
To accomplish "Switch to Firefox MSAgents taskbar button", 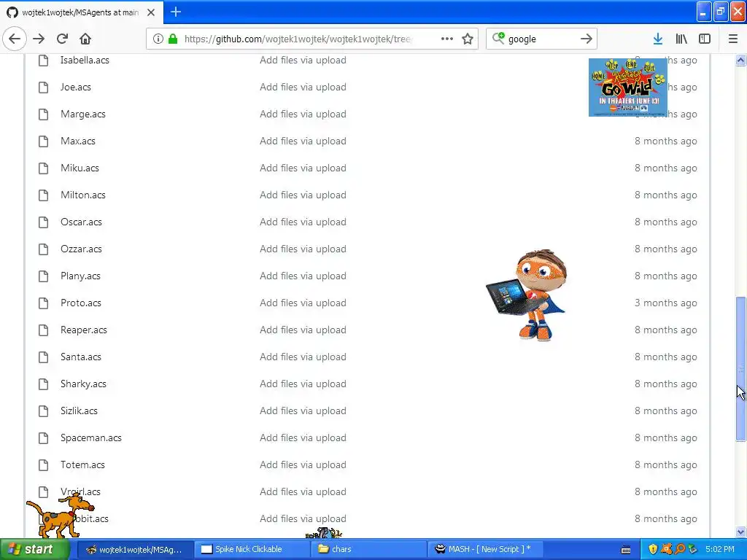I will coord(135,550).
